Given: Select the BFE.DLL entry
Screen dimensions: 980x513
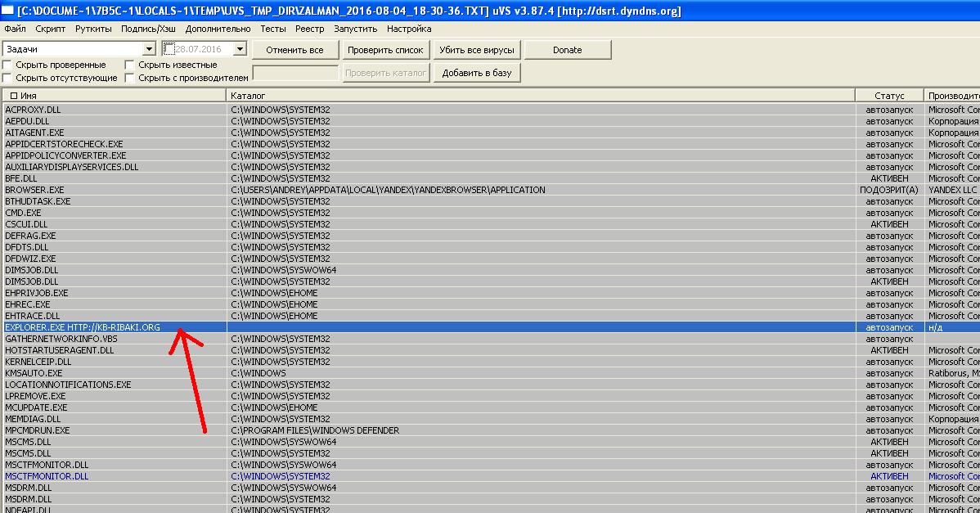Looking at the screenshot, I should pos(20,178).
